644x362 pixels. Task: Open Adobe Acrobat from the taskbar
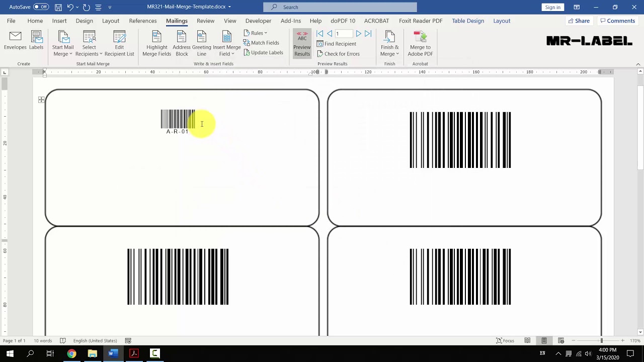coord(134,353)
